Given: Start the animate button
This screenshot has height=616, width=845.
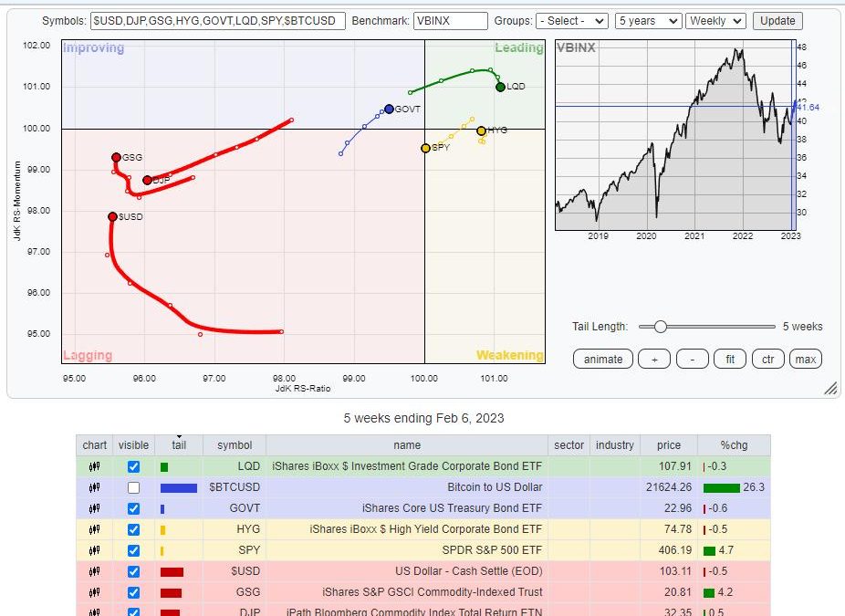Looking at the screenshot, I should pos(603,359).
